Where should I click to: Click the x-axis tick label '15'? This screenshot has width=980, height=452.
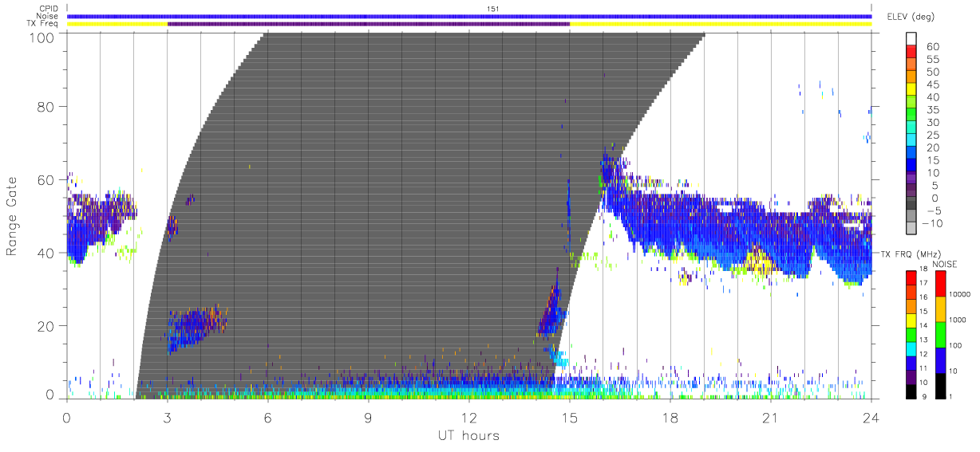tap(569, 417)
